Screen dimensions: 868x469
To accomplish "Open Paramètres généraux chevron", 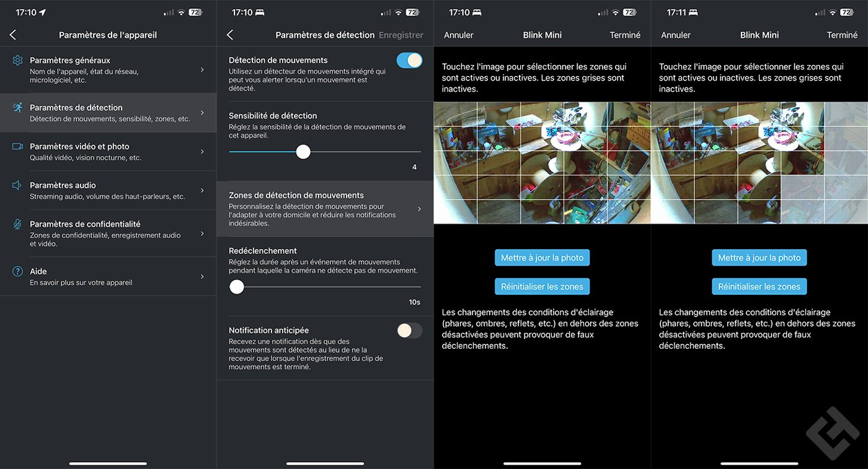I will (x=202, y=70).
